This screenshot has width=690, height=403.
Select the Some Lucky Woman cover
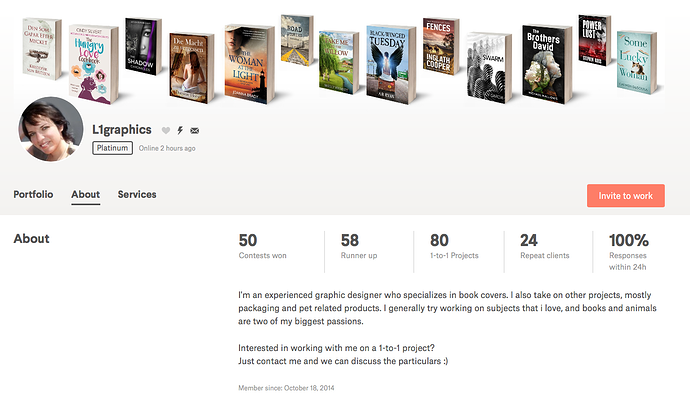[637, 62]
